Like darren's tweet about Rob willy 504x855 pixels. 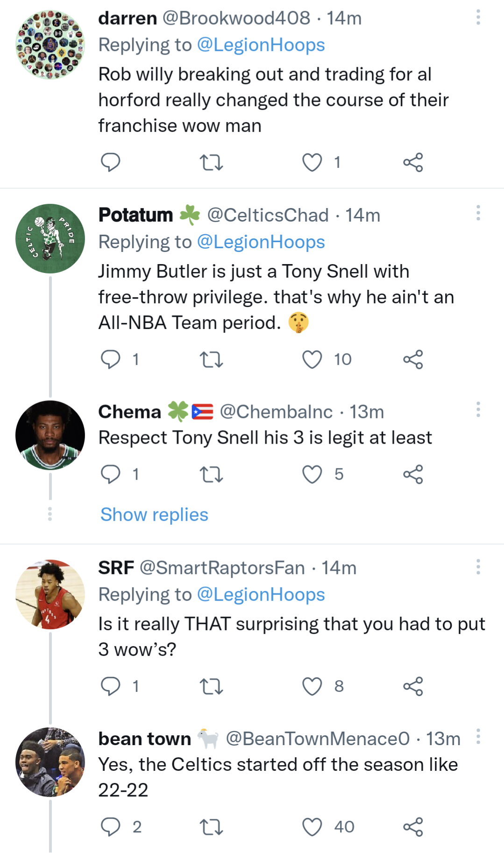[x=312, y=163]
